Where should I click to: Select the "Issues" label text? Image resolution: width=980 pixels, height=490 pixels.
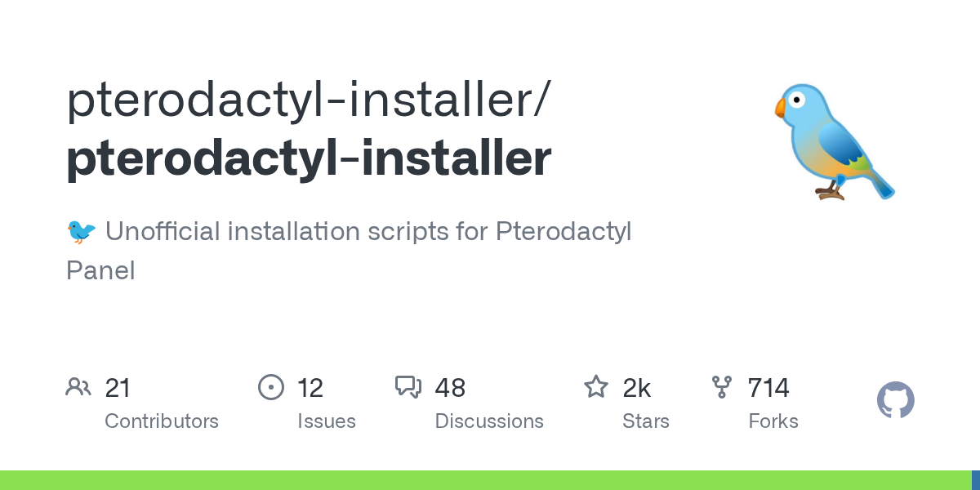coord(327,421)
